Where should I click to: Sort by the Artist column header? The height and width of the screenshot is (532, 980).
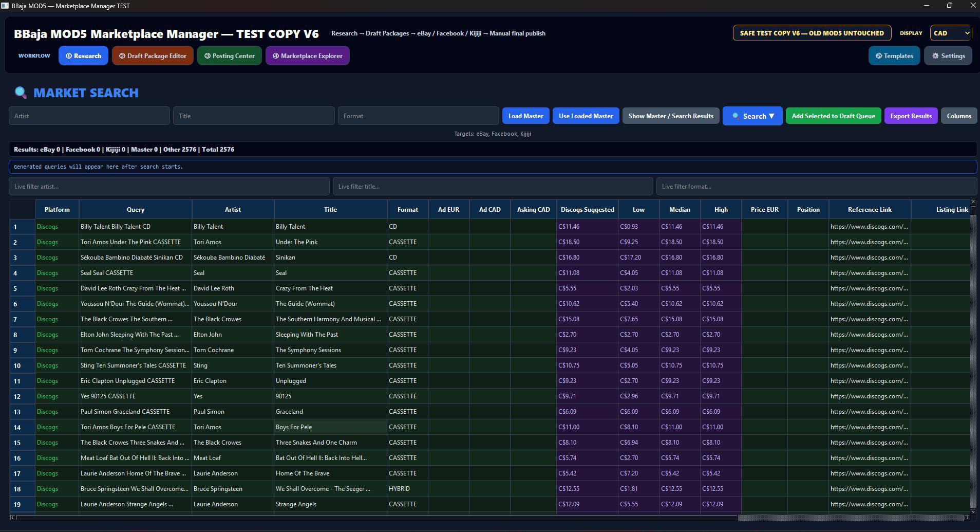pyautogui.click(x=233, y=209)
